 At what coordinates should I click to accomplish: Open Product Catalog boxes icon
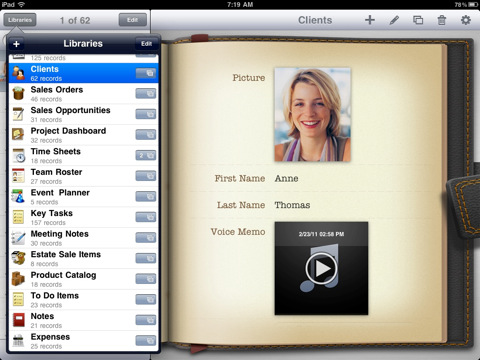pyautogui.click(x=18, y=279)
